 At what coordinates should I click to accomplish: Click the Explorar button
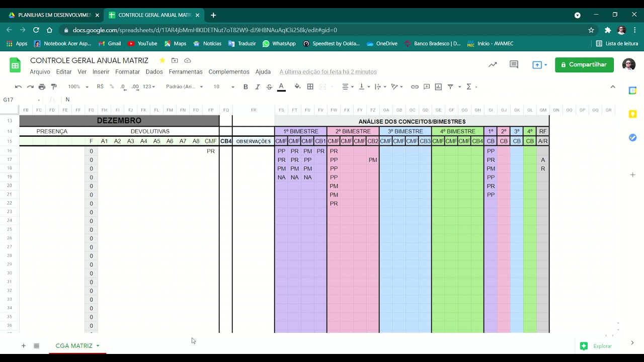pyautogui.click(x=596, y=346)
